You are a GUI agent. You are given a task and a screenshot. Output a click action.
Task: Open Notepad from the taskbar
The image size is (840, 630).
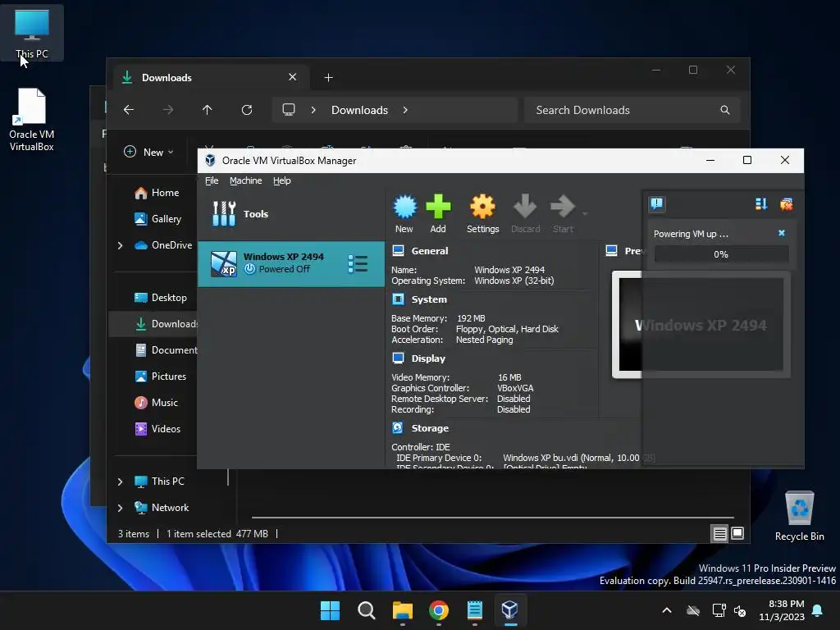pos(475,610)
